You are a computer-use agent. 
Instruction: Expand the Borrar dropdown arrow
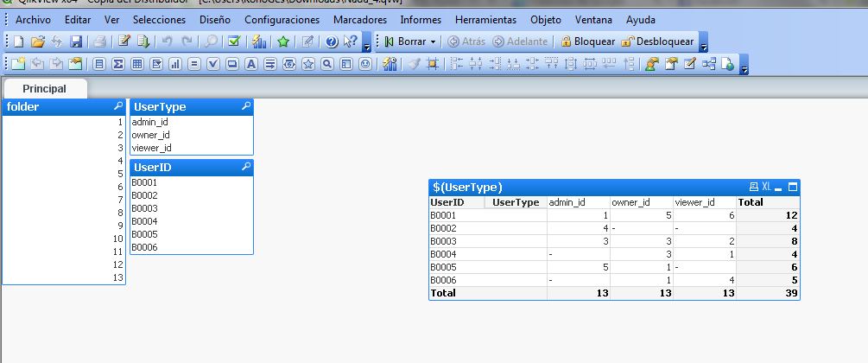pyautogui.click(x=433, y=42)
